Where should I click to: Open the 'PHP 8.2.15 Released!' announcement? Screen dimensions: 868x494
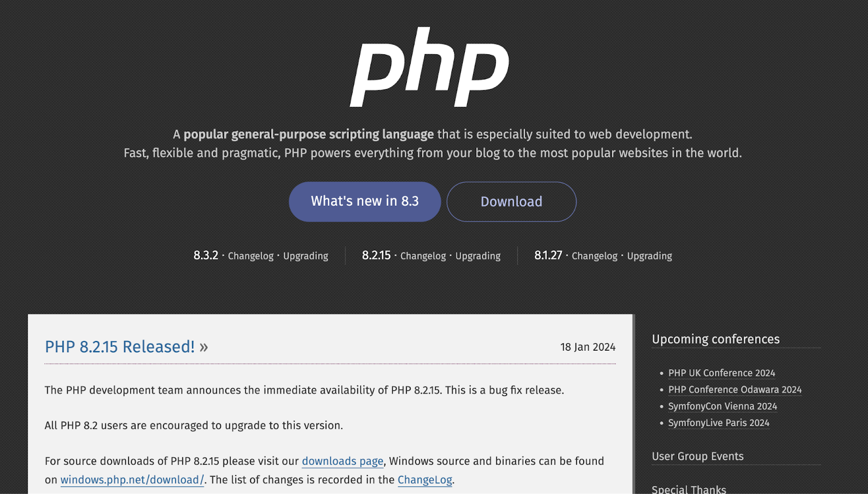coord(119,346)
